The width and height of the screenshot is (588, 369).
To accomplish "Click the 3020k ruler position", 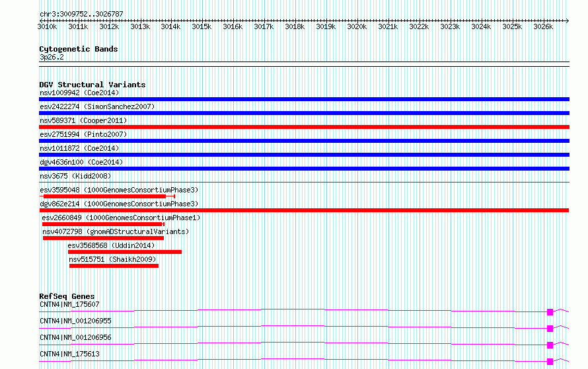I will coord(357,26).
